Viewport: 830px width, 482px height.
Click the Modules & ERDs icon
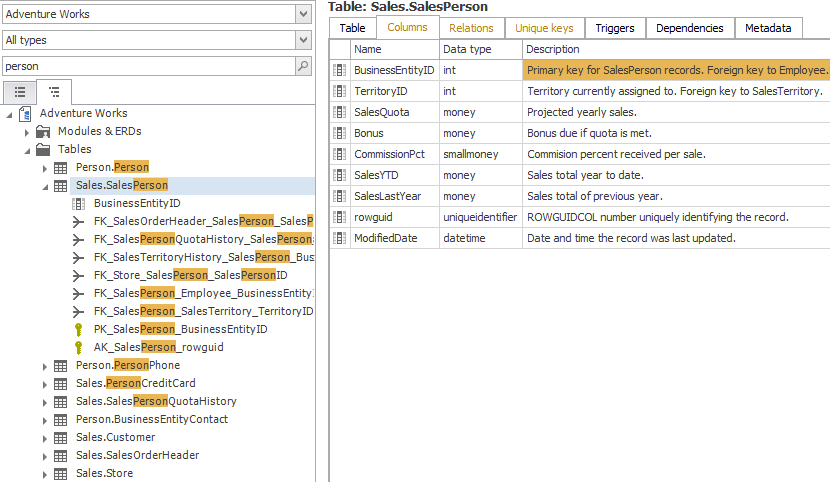tap(43, 132)
